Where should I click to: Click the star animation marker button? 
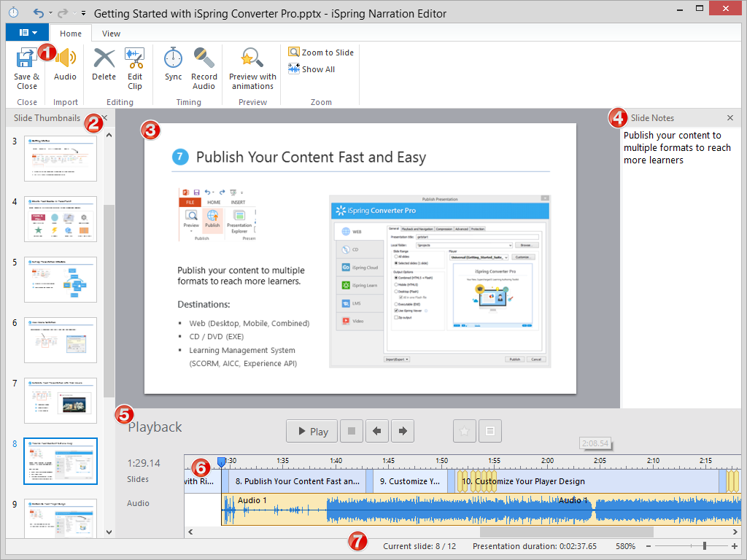coord(465,431)
